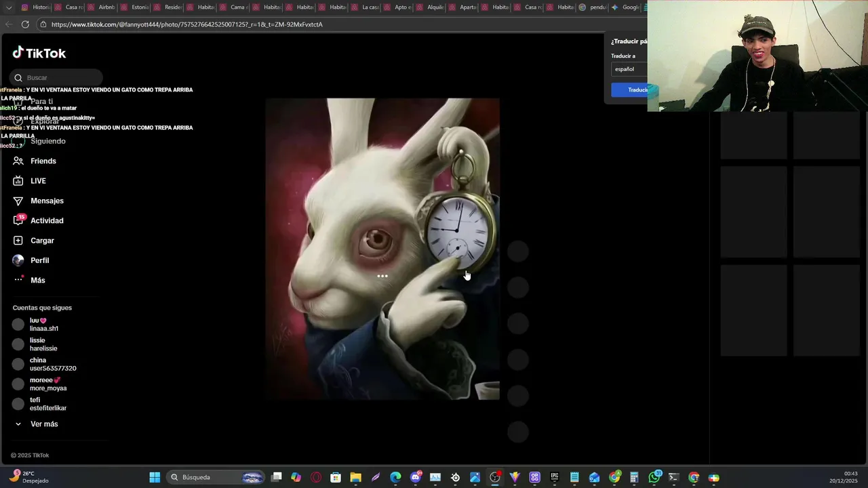The image size is (868, 488).
Task: Click the Friends people icon
Action: pos(18,161)
